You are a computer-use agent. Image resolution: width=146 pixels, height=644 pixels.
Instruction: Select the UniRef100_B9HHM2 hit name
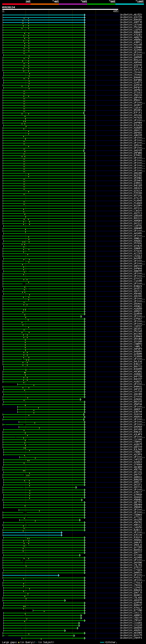point(131,77)
